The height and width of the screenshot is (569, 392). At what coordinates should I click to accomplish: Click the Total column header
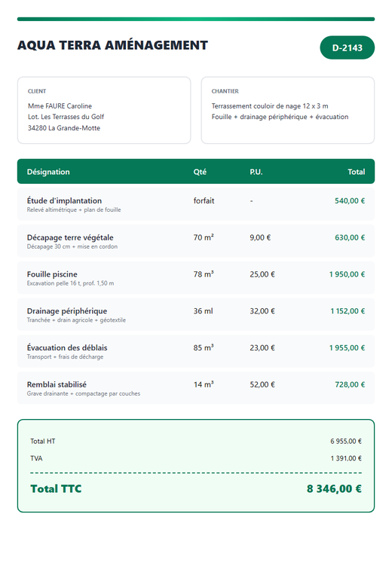click(356, 172)
